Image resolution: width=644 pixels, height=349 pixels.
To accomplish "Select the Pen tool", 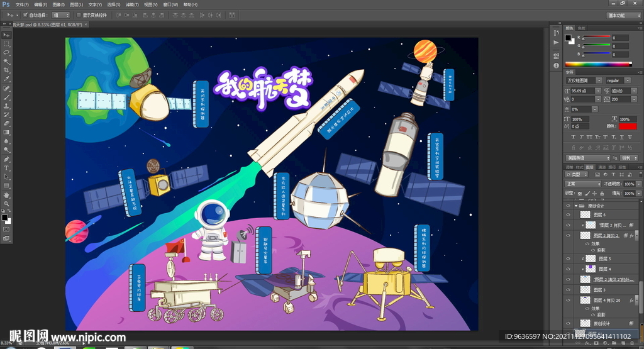I will coord(6,159).
